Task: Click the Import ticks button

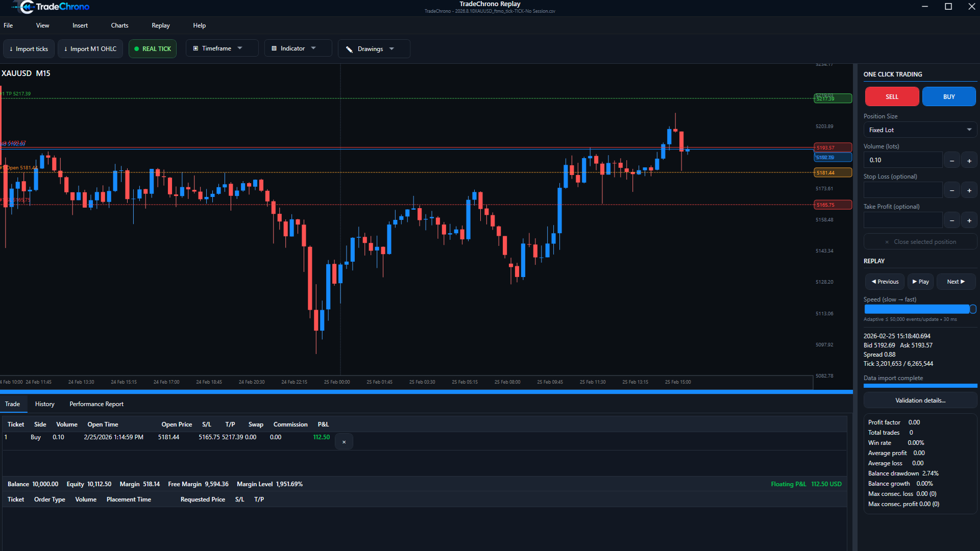Action: (29, 49)
